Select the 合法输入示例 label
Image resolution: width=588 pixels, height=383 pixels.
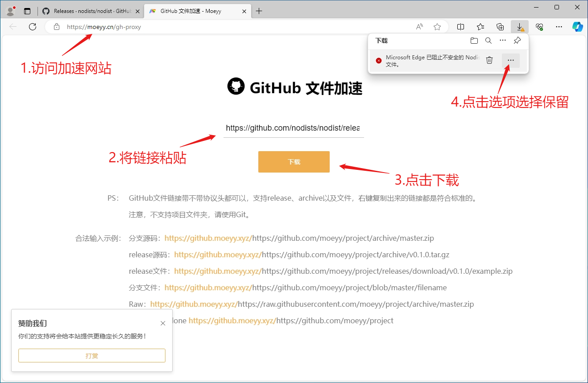pos(98,238)
